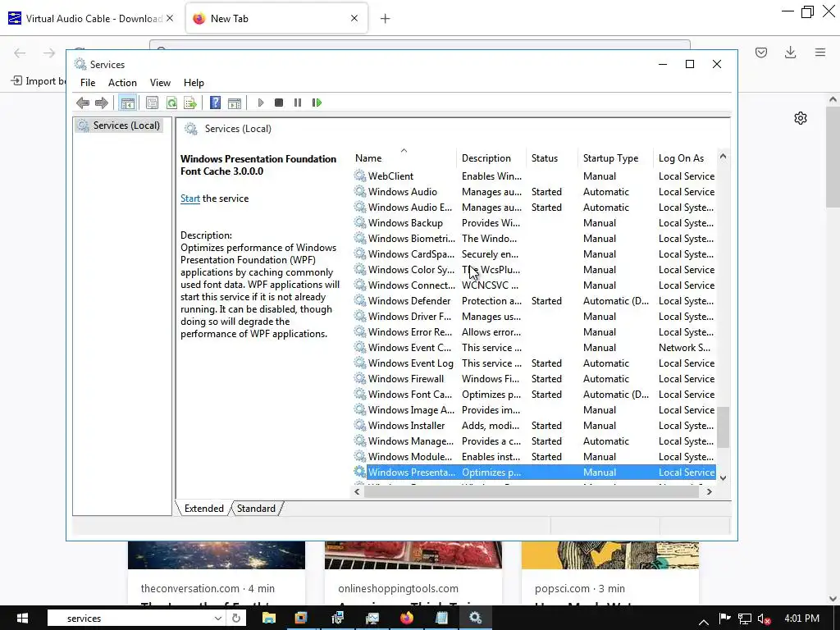The height and width of the screenshot is (630, 840).
Task: Open the Help menu in Services
Action: (x=194, y=83)
